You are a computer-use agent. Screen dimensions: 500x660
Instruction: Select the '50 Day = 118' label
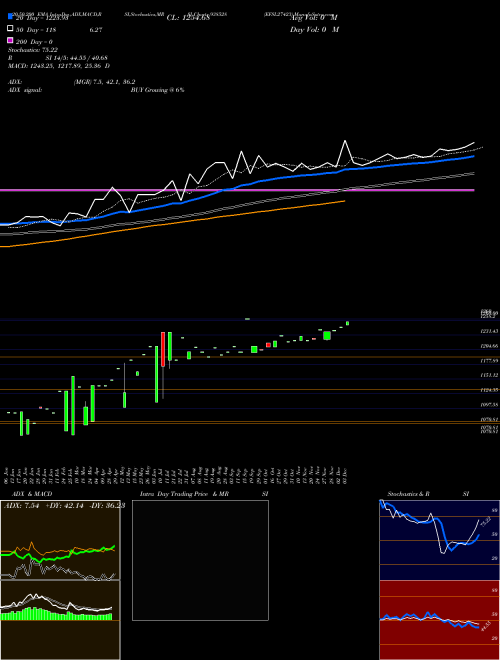(36, 30)
